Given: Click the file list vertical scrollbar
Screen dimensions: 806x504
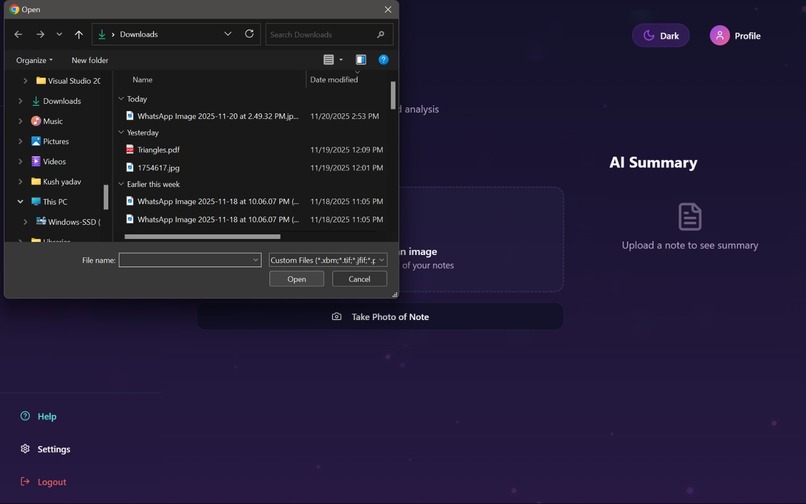Looking at the screenshot, I should 393,96.
